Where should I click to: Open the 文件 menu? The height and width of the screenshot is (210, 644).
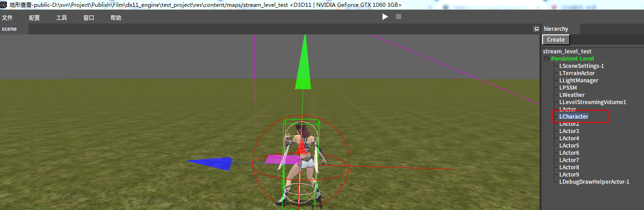click(7, 18)
